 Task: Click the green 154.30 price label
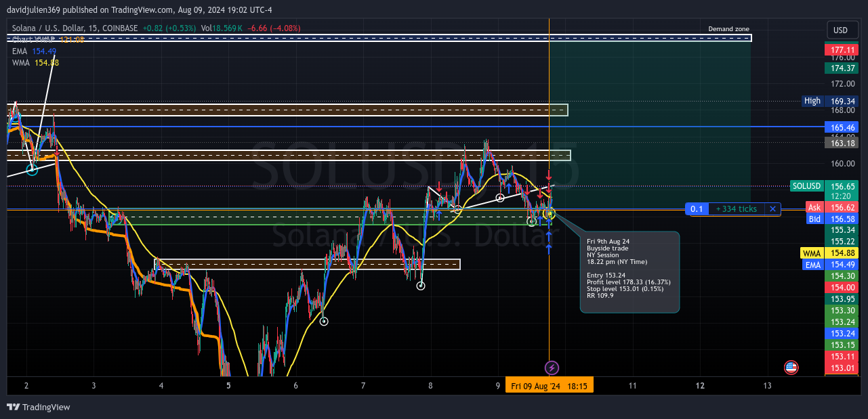tap(842, 276)
